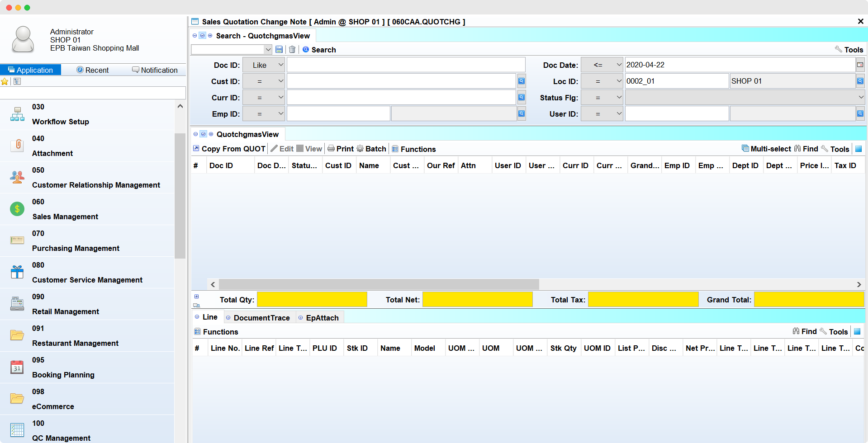Click the tree view icon beside star
This screenshot has width=868, height=443.
pos(17,81)
